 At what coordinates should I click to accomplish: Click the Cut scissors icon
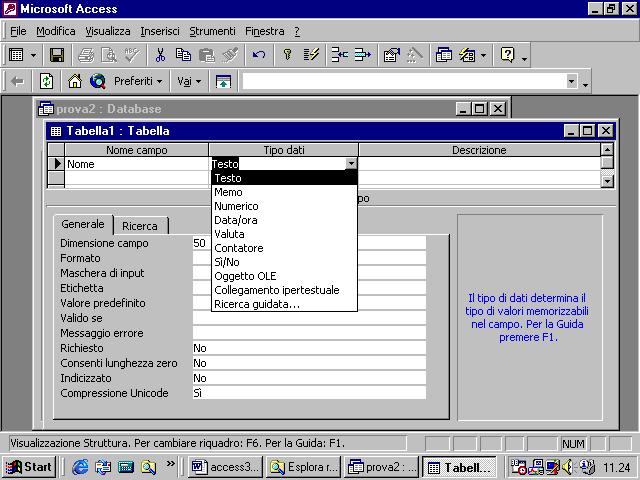160,55
